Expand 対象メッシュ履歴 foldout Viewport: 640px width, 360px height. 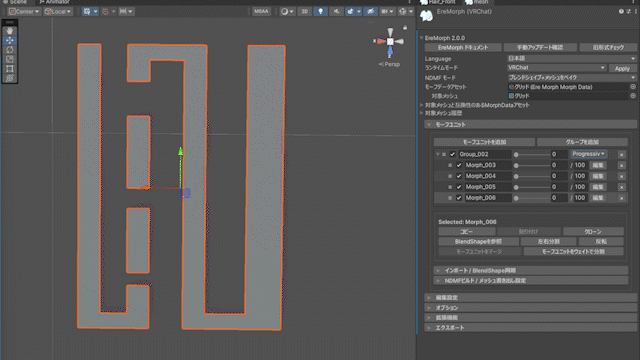pyautogui.click(x=422, y=113)
